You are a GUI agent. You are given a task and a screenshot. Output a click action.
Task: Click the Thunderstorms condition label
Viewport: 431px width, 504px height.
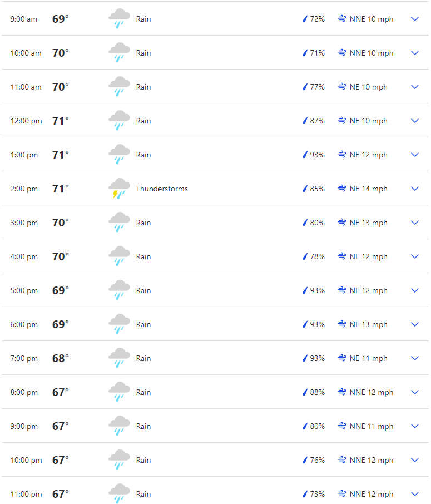click(162, 189)
